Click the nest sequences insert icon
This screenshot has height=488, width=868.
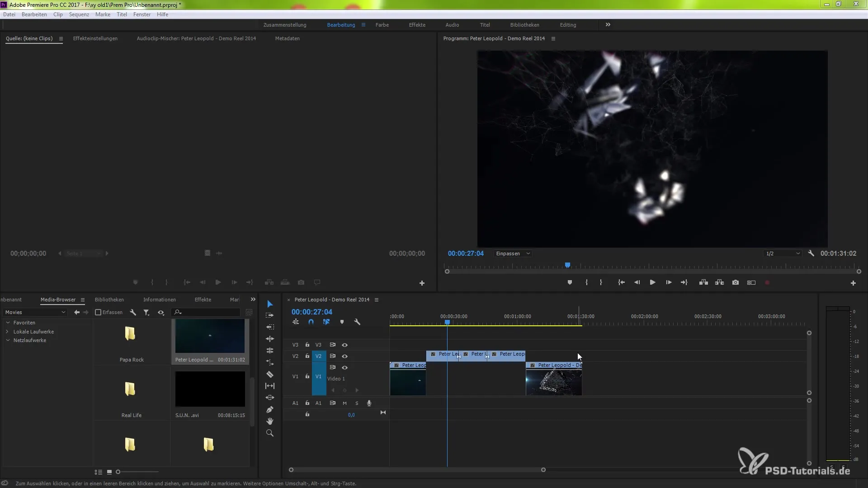[x=296, y=322]
